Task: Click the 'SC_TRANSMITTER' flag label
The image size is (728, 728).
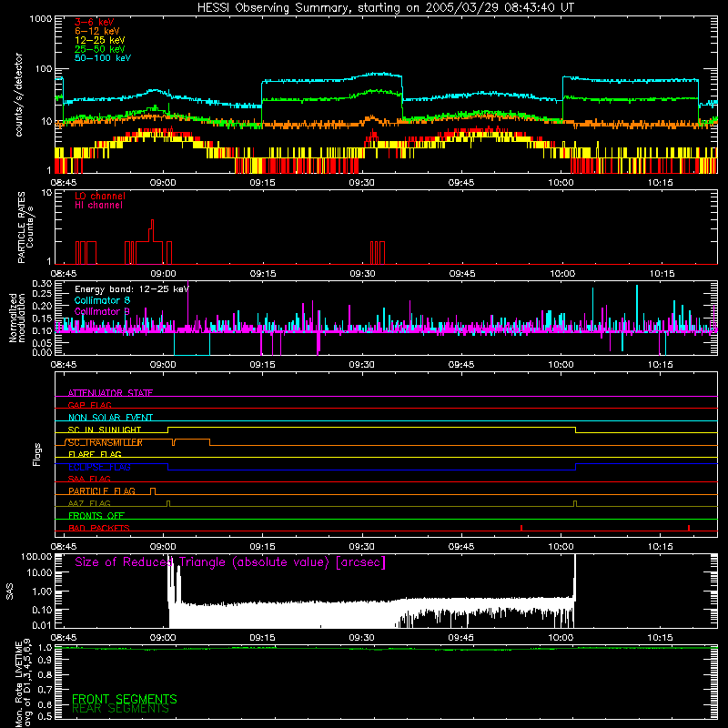Action: (106, 442)
